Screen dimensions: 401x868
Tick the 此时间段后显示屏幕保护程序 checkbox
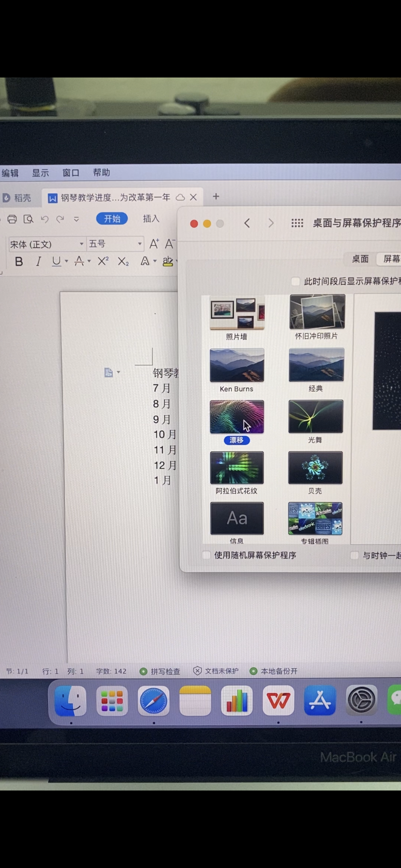295,281
